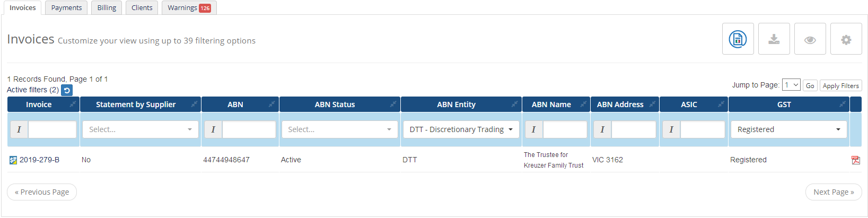Viewport: 868px width, 218px height.
Task: Open the GST Registered filter dropdown
Action: pyautogui.click(x=788, y=129)
